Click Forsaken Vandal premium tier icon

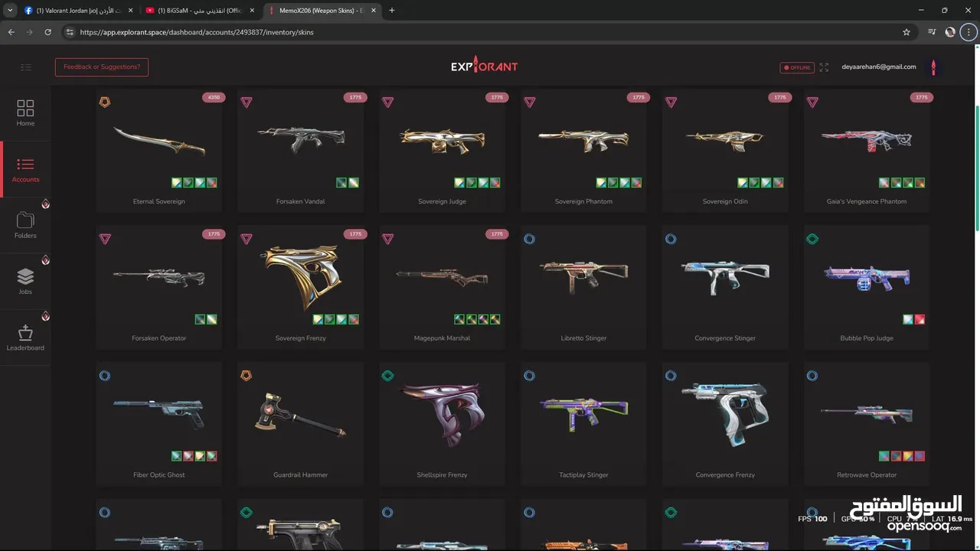[x=247, y=102]
